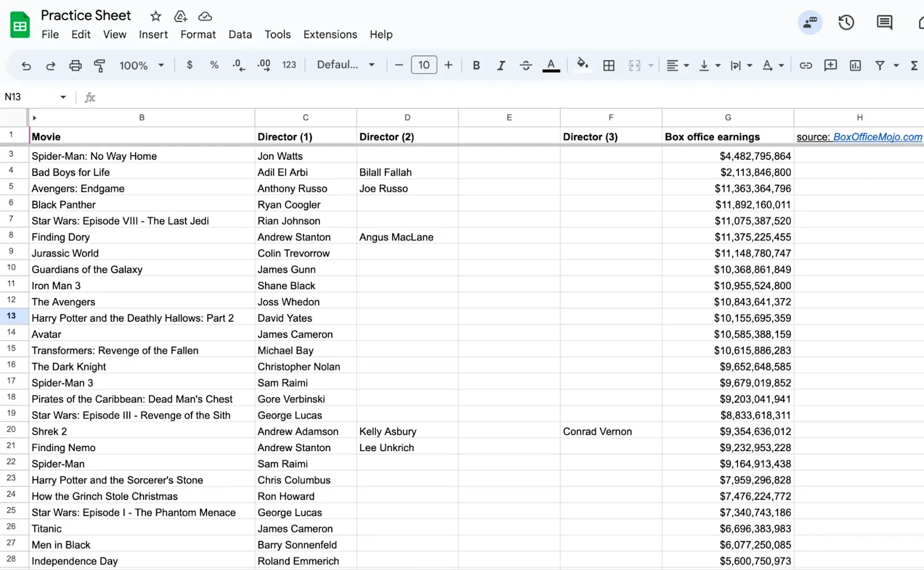Expand merge cells options arrow
This screenshot has height=570, width=924.
(650, 65)
